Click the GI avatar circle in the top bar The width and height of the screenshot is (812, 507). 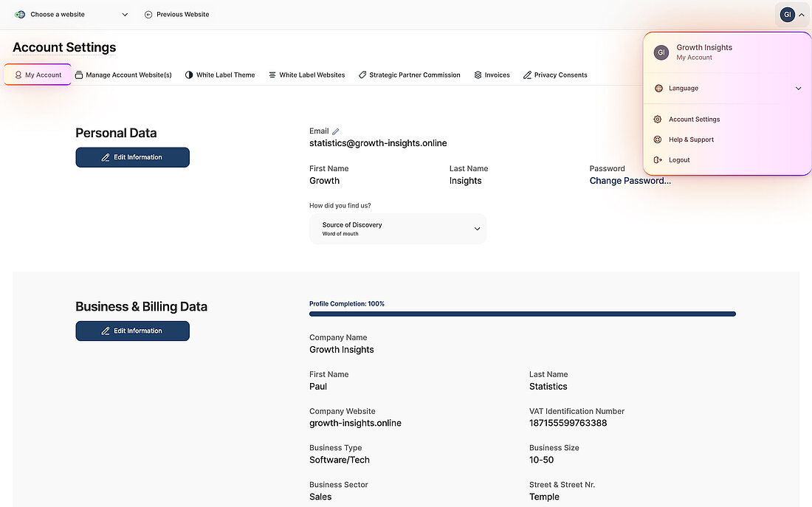(787, 14)
